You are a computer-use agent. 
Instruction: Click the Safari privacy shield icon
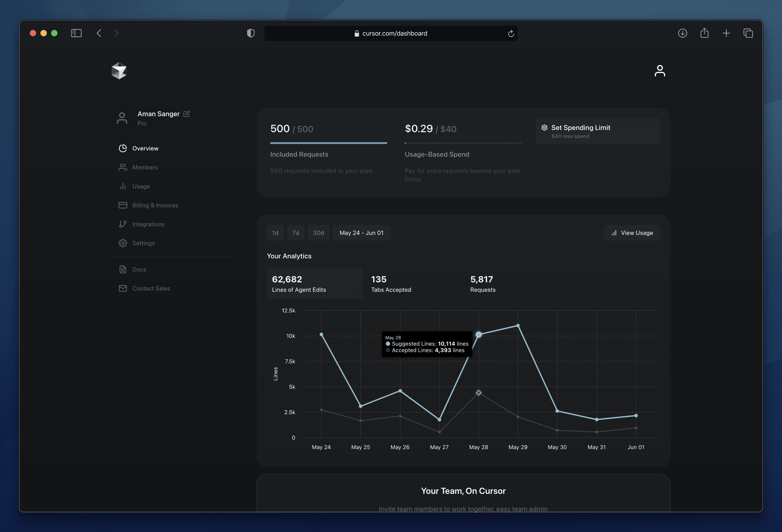(x=251, y=33)
